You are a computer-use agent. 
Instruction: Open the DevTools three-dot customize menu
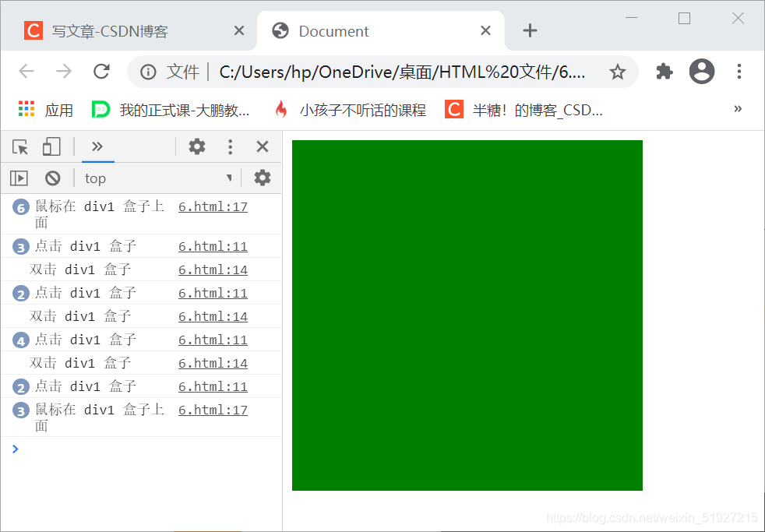(x=230, y=146)
